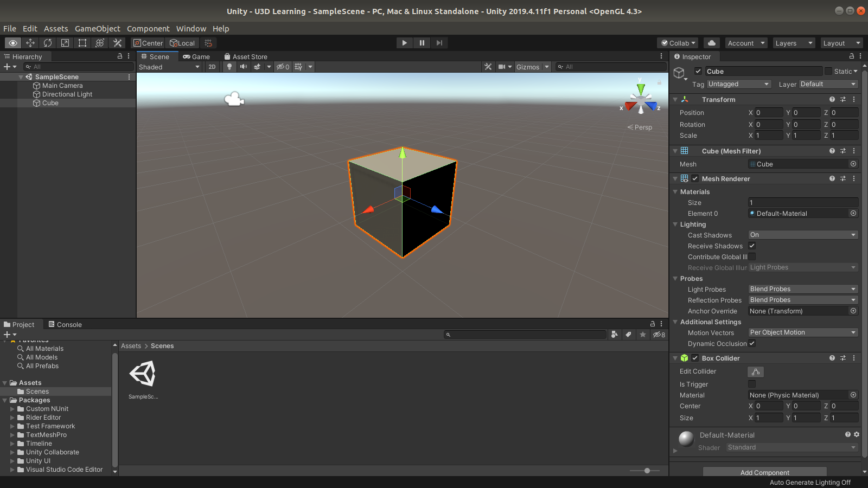Select Directional Light in Hierarchy
Screen dimensions: 868x488
tap(67, 94)
